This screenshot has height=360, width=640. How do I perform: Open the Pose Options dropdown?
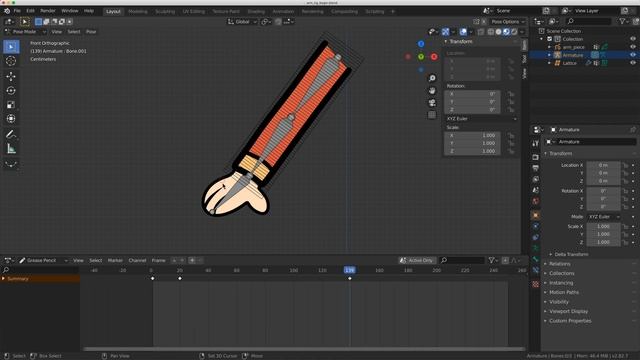click(x=508, y=22)
